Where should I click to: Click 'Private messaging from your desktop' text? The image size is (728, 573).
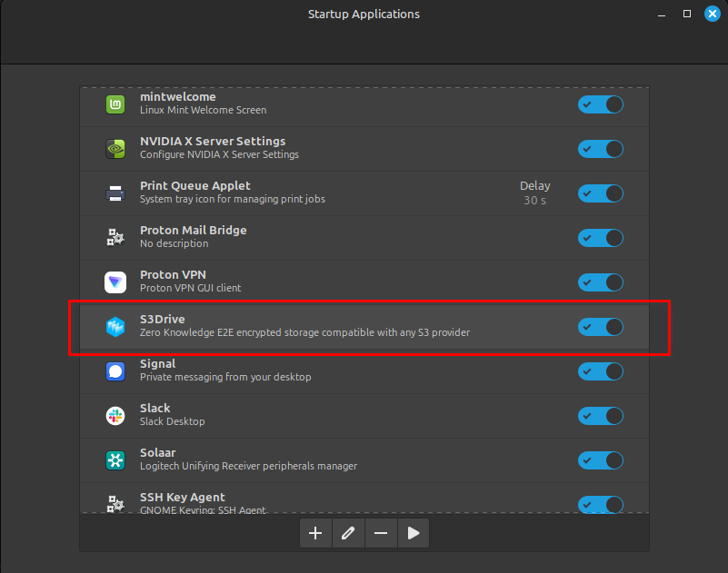click(x=225, y=377)
